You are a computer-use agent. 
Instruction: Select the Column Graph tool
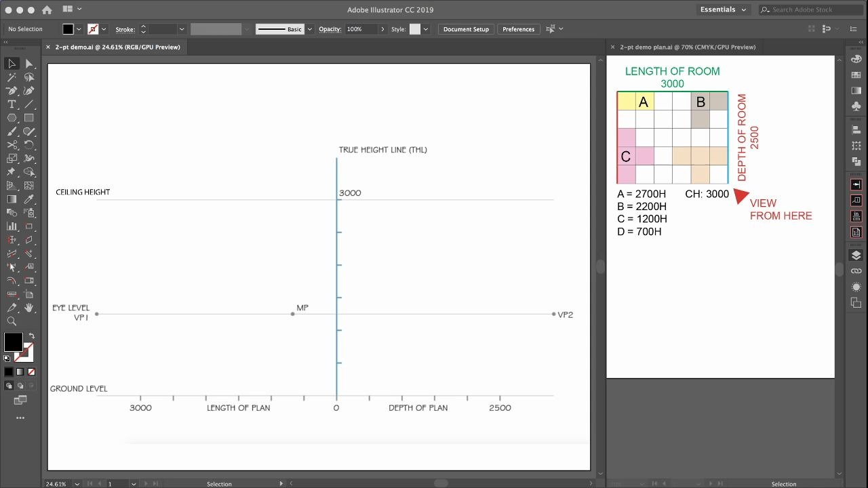[x=12, y=226]
